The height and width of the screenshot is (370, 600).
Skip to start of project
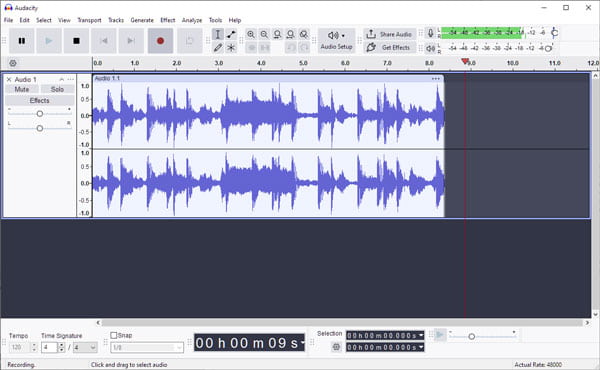pyautogui.click(x=104, y=41)
